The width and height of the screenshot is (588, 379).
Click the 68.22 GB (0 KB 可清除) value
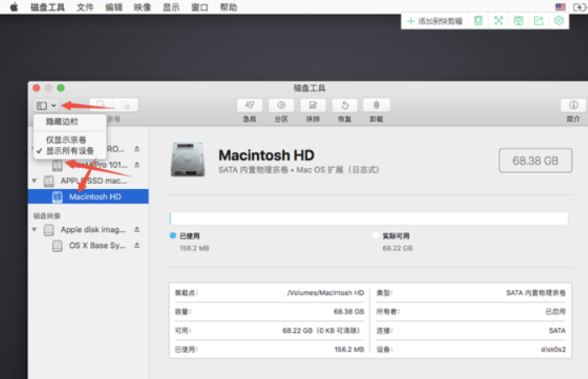click(x=322, y=330)
